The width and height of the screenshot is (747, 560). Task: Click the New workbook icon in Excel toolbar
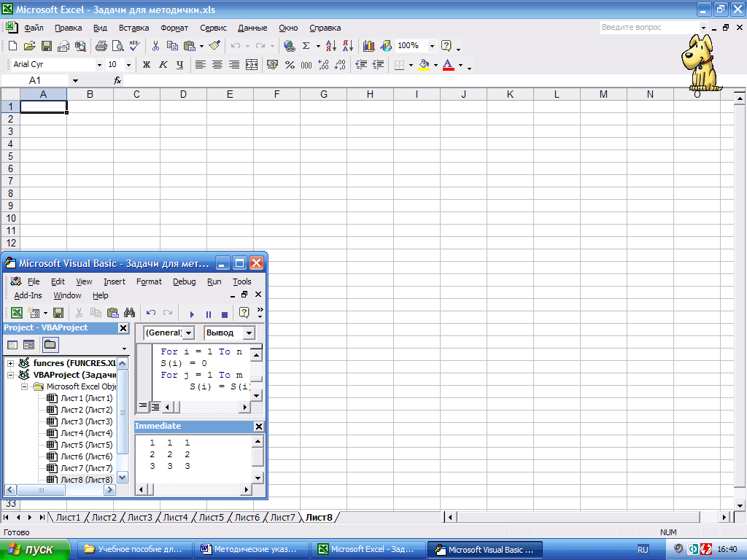[13, 46]
